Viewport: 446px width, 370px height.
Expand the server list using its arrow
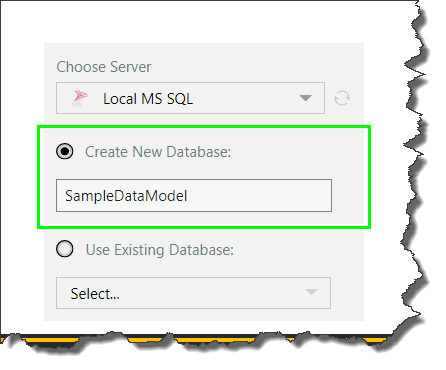click(305, 98)
